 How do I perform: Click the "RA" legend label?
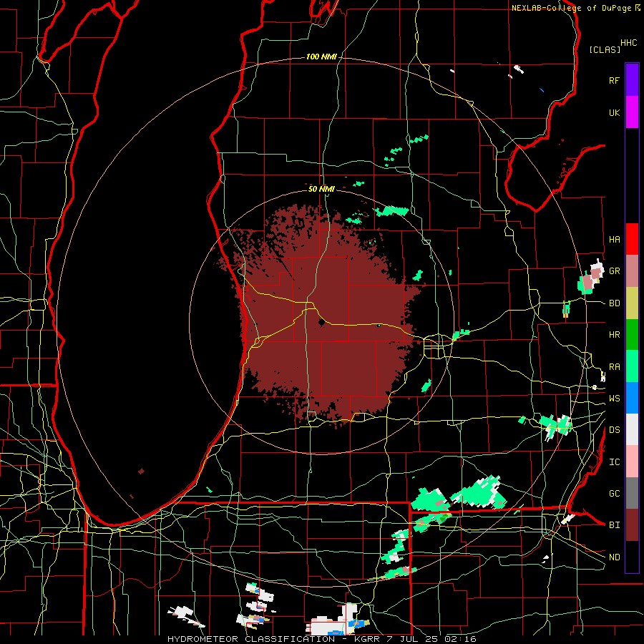tap(614, 367)
